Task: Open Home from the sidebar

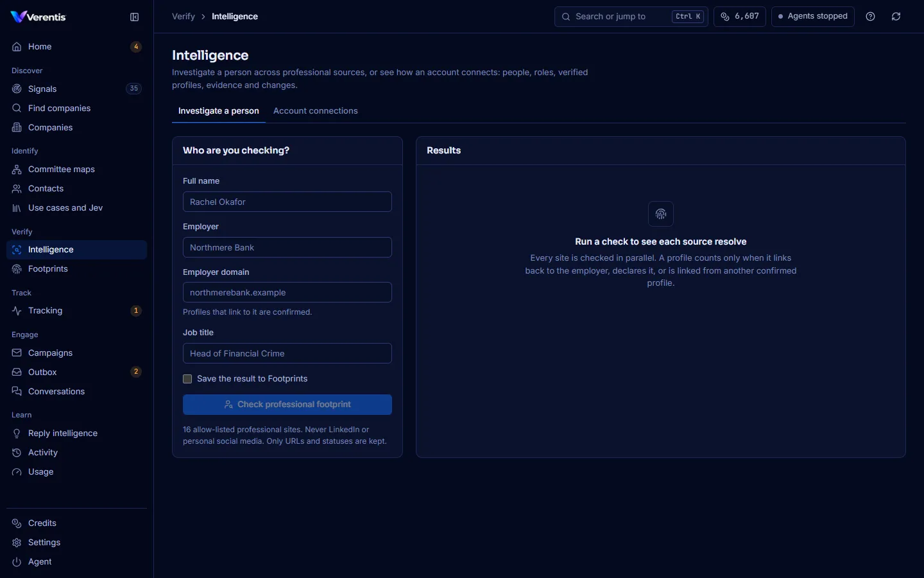Action: (76, 47)
